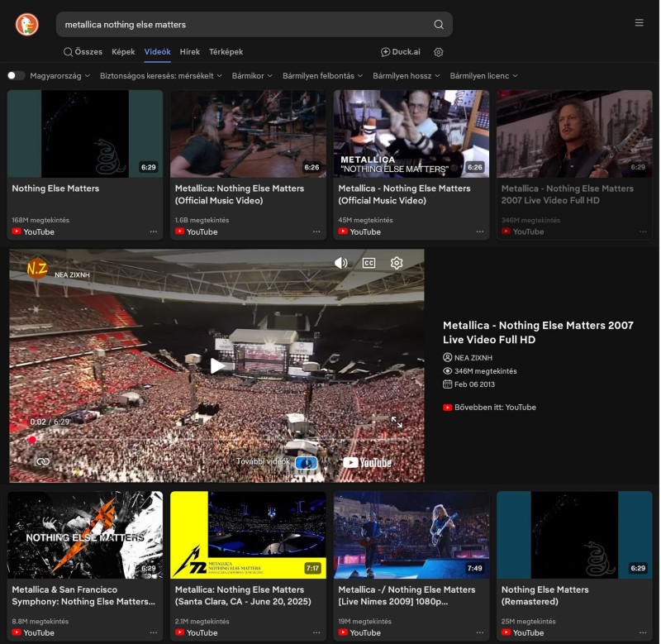This screenshot has width=661, height=644.
Task: Open NEA ZIXNH channel avatar
Action: click(36, 269)
